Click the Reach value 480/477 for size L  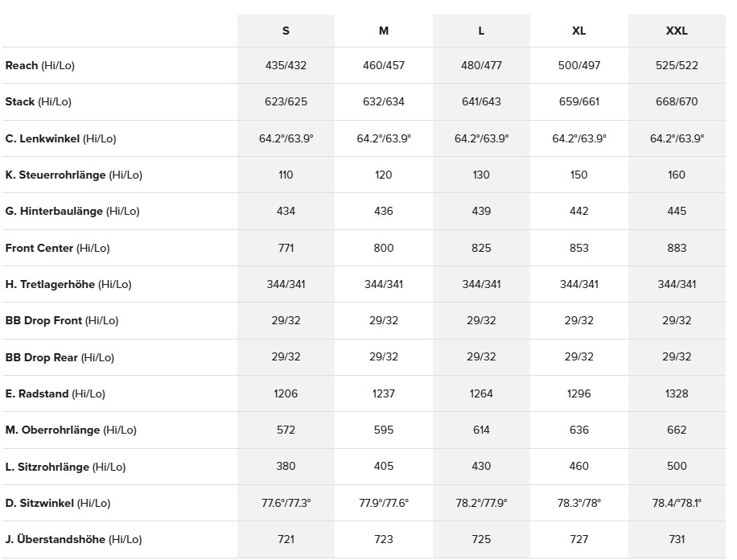481,65
